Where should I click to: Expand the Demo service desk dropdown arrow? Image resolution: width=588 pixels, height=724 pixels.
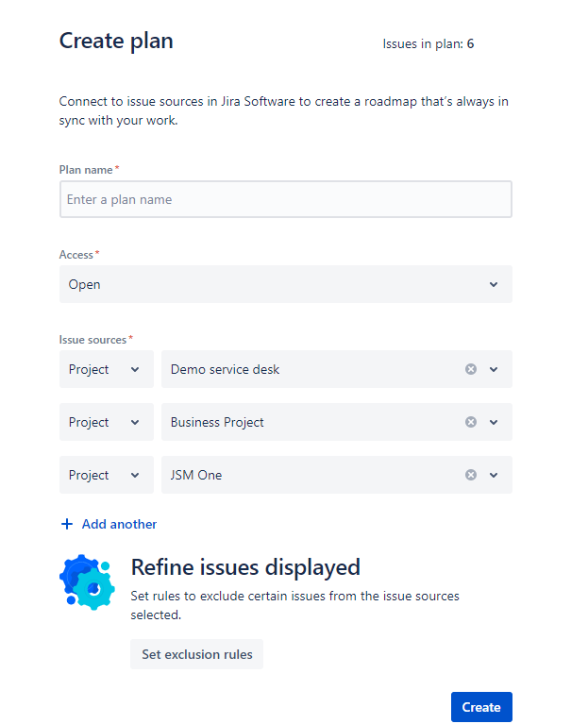[x=494, y=369]
